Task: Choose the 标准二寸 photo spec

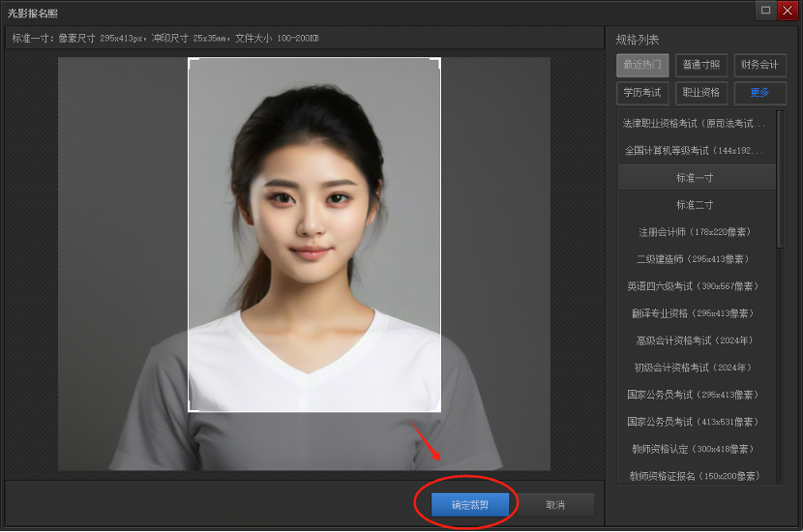Action: point(697,205)
